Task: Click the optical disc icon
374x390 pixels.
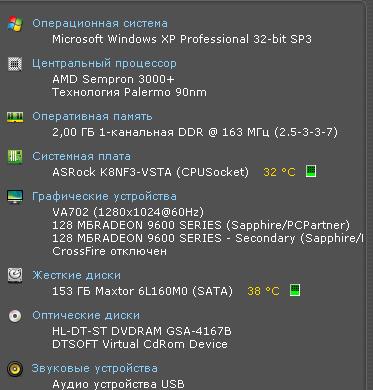Action: pyautogui.click(x=15, y=316)
